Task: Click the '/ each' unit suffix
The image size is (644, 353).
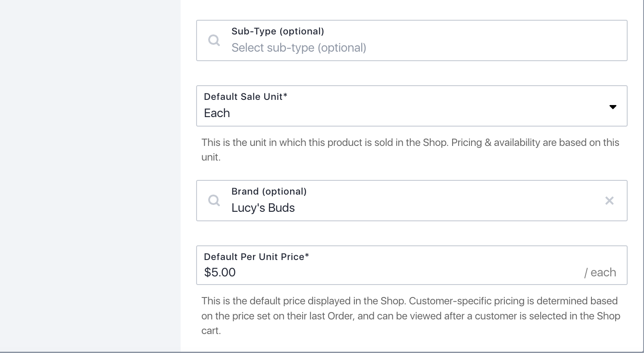Action: pyautogui.click(x=600, y=272)
